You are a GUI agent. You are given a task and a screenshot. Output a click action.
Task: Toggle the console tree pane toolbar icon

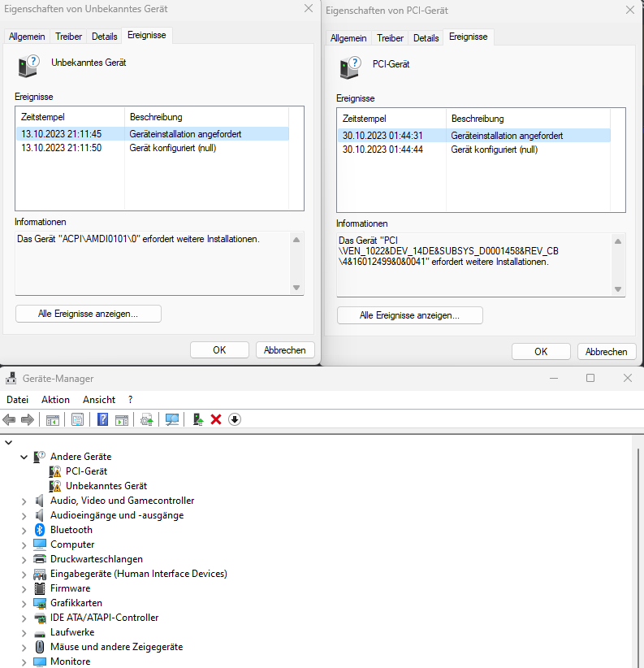pyautogui.click(x=53, y=419)
